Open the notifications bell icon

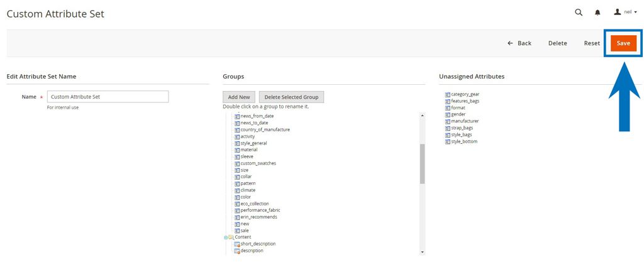597,13
